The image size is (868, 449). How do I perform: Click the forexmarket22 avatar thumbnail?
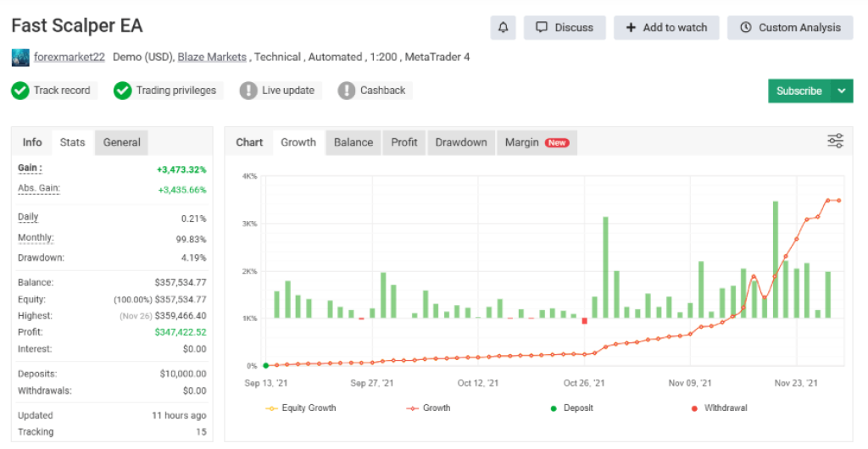click(x=20, y=58)
